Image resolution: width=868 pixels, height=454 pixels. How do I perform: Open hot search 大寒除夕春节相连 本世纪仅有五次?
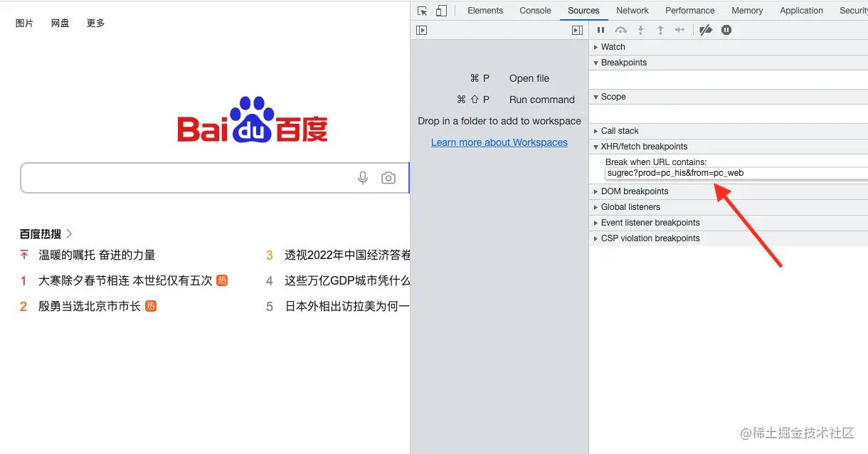tap(125, 280)
